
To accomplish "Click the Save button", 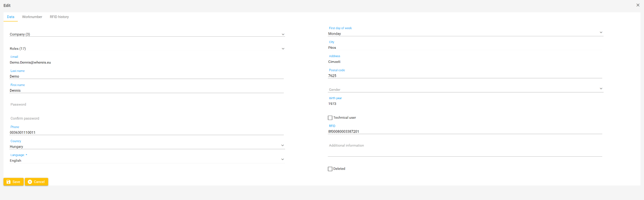I will click(x=13, y=182).
